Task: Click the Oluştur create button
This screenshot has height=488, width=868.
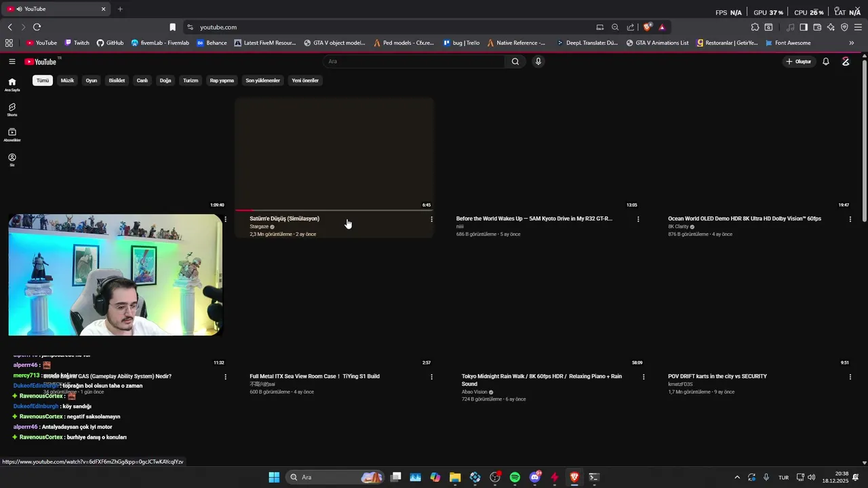Action: (x=798, y=62)
